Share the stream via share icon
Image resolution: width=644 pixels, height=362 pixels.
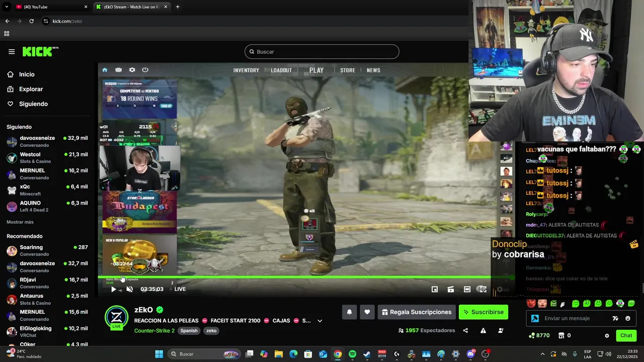click(x=465, y=331)
